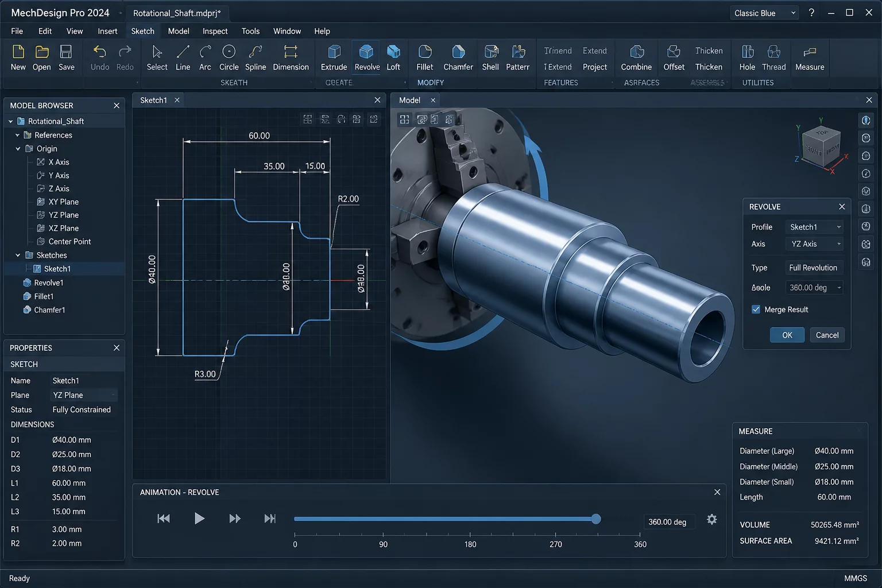Collapse the References tree node
Image resolution: width=882 pixels, height=588 pixels.
[18, 135]
